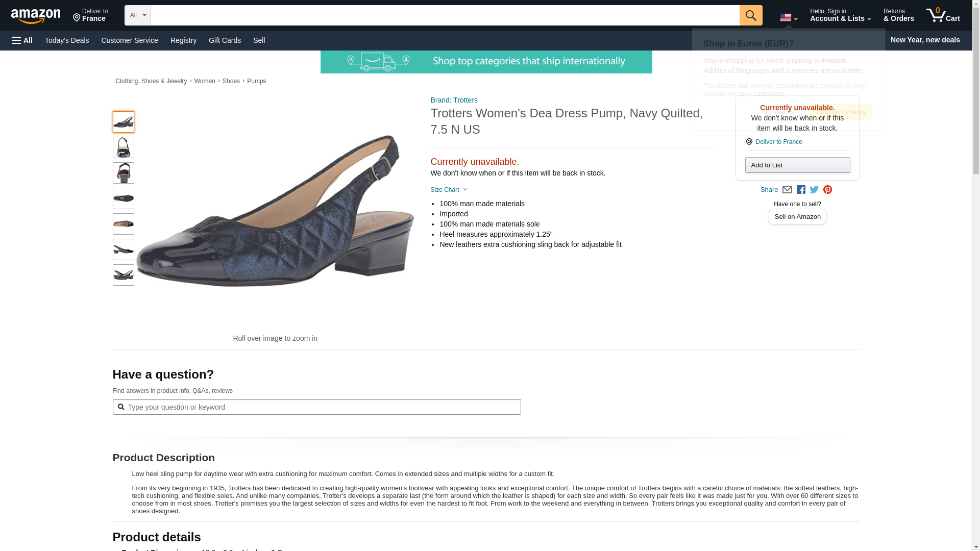The height and width of the screenshot is (551, 980).
Task: Open the US flag language selector
Action: 788,17
